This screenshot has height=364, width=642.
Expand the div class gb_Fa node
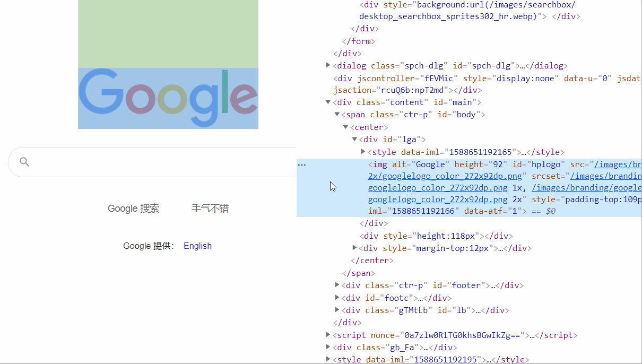[x=328, y=347]
